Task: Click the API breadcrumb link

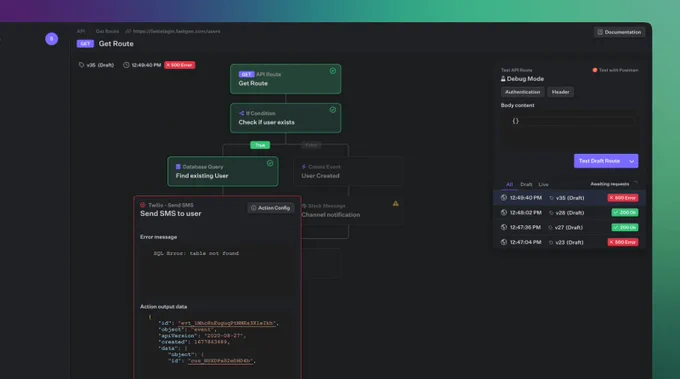Action: [x=81, y=31]
